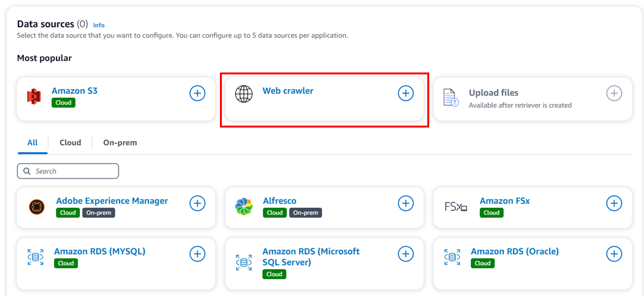Image resolution: width=644 pixels, height=296 pixels.
Task: Add Adobe Experience Manager via plus icon
Action: tap(197, 204)
